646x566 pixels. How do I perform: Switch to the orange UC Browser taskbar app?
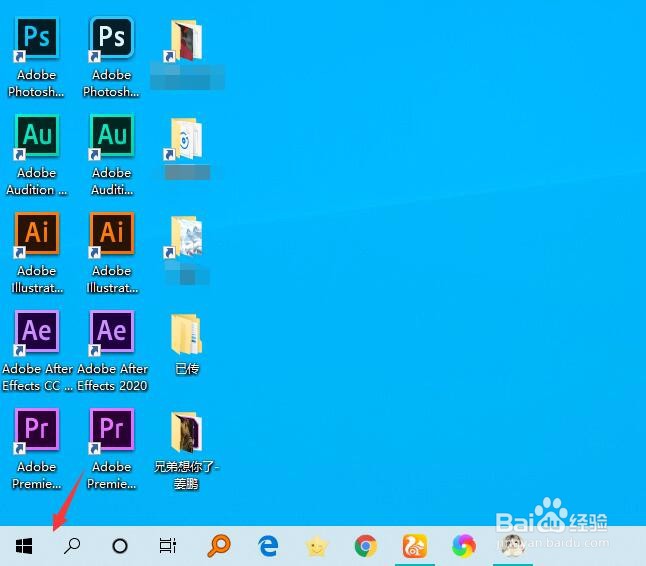pos(414,546)
